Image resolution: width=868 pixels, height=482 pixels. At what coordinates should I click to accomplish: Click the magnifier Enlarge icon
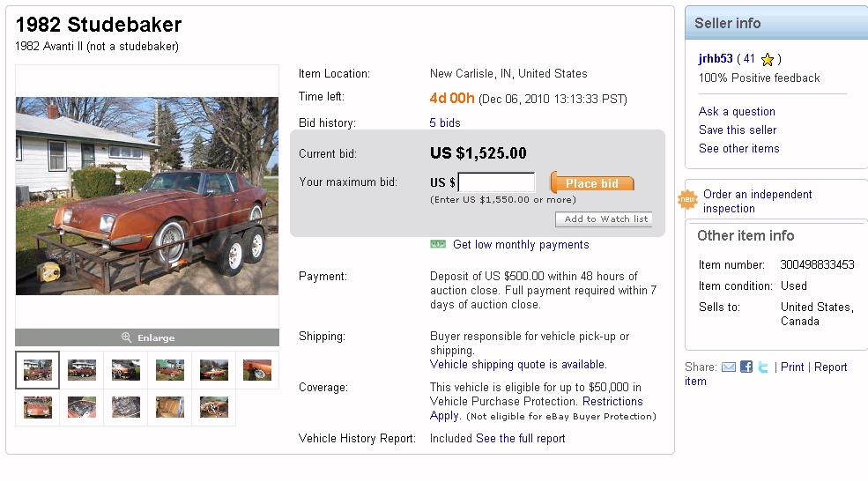coord(126,337)
